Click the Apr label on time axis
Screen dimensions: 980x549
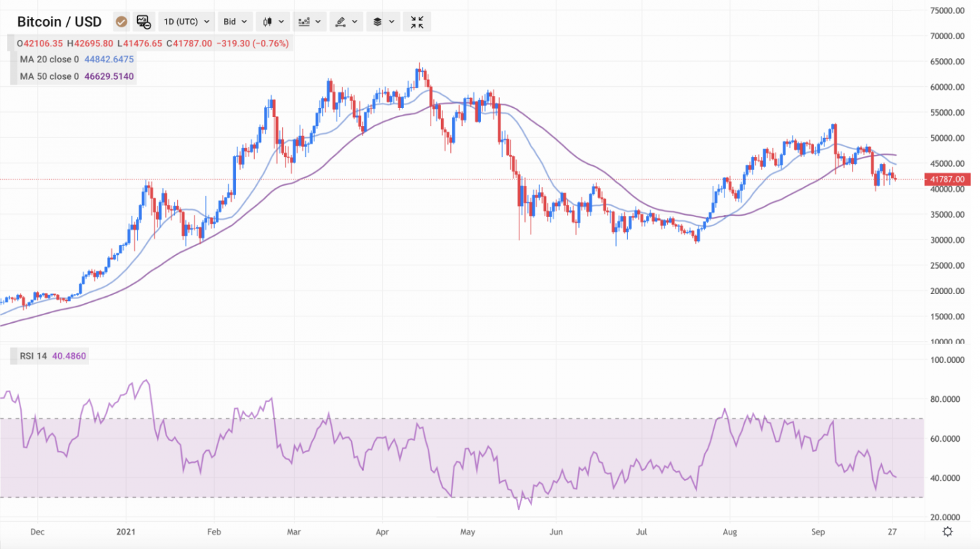(382, 531)
